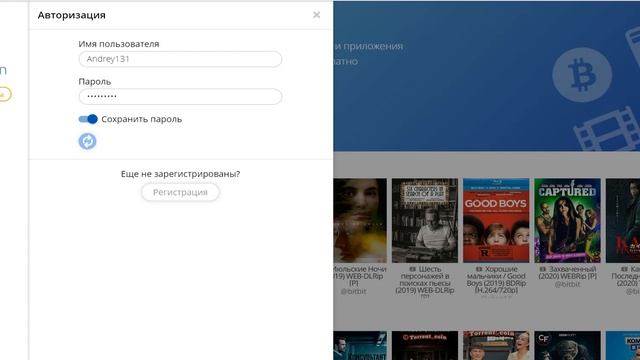
Task: Open the Good Boys movie poster
Action: pyautogui.click(x=496, y=220)
